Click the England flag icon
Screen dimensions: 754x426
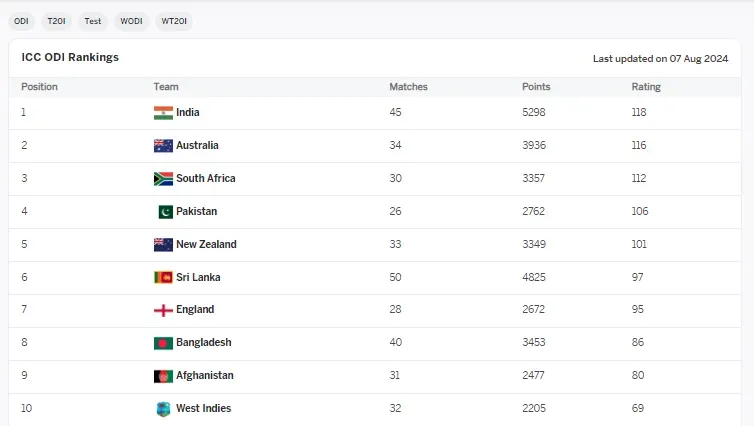click(x=163, y=310)
